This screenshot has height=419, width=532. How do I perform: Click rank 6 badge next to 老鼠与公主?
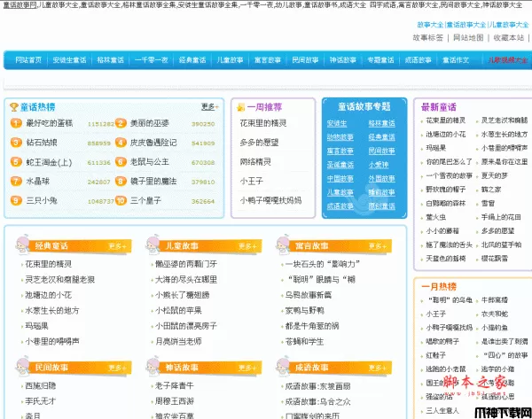pyautogui.click(x=120, y=162)
